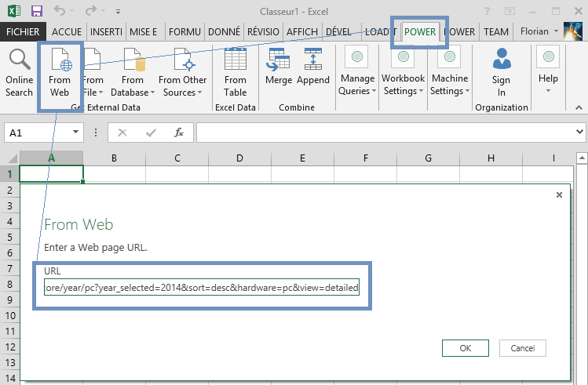The image size is (588, 385).
Task: Click the Excel application icon
Action: point(14,11)
